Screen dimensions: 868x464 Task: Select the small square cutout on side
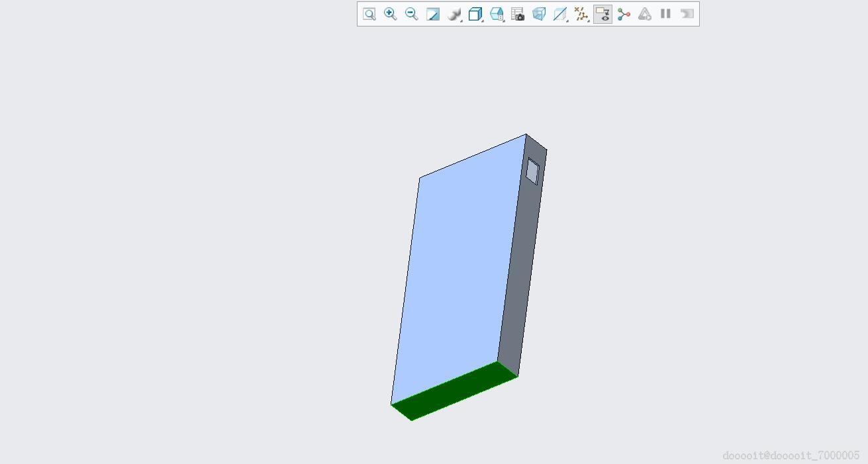click(533, 171)
